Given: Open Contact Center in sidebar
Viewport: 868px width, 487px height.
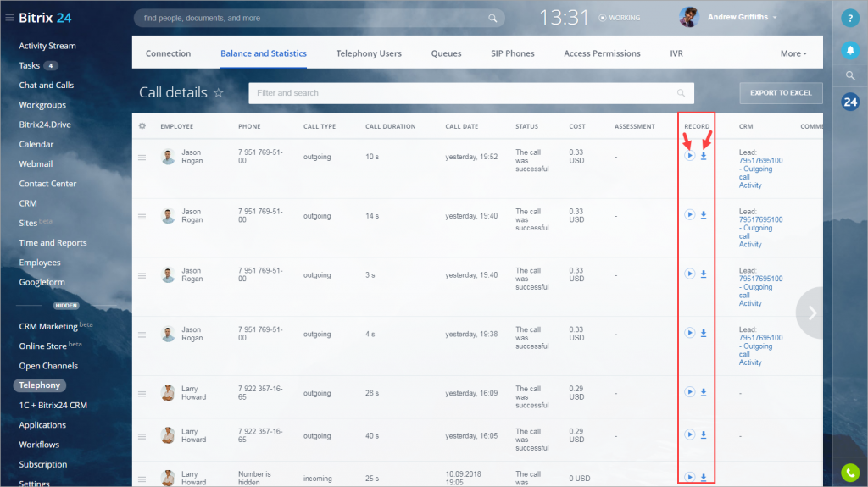Looking at the screenshot, I should [47, 184].
